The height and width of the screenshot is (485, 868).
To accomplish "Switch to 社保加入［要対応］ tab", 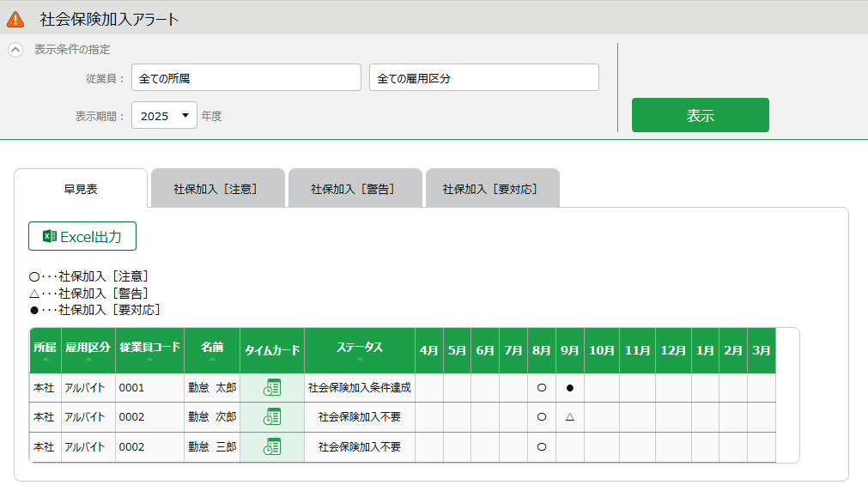I will [492, 189].
